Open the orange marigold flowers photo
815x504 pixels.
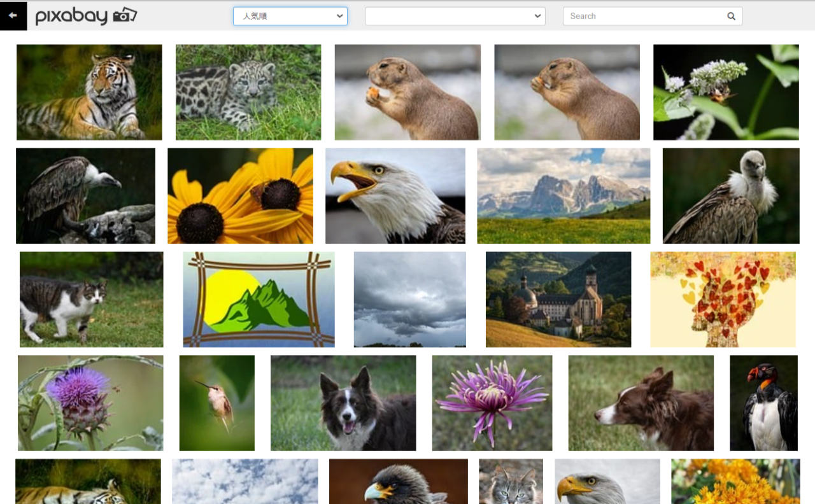tap(735, 482)
